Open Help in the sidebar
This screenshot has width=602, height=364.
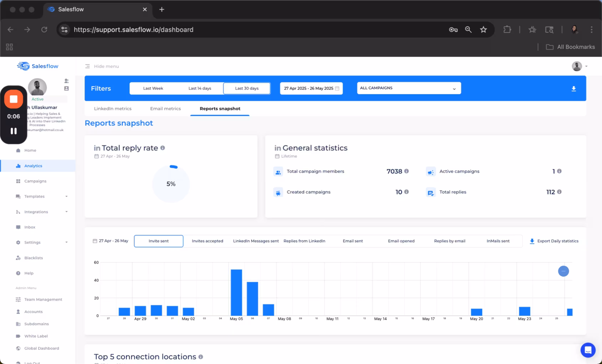(x=29, y=273)
